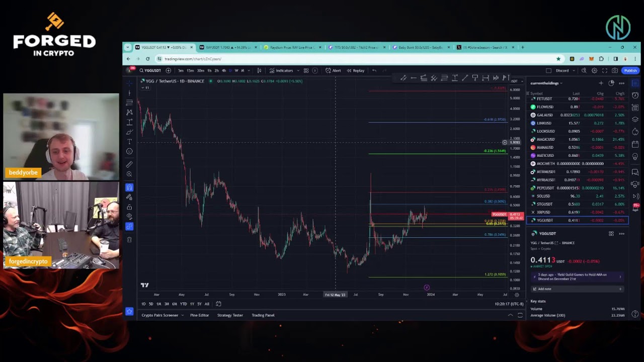The width and height of the screenshot is (644, 362).
Task: Open the Alerts clock icon in right sidebar
Action: point(635,95)
